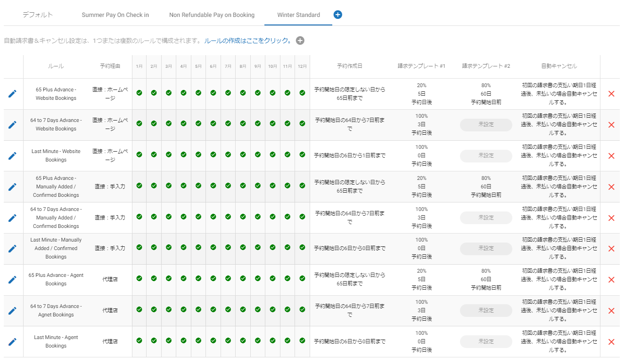Remove the 65 Plus Advance - Manually Added rule
Image resolution: width=624 pixels, height=364 pixels.
(611, 187)
